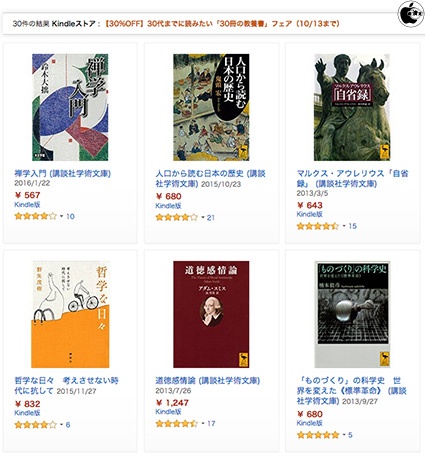The height and width of the screenshot is (456, 425).
Task: Expand rating dropdown arrow beside 17 reviews
Action: tap(203, 424)
